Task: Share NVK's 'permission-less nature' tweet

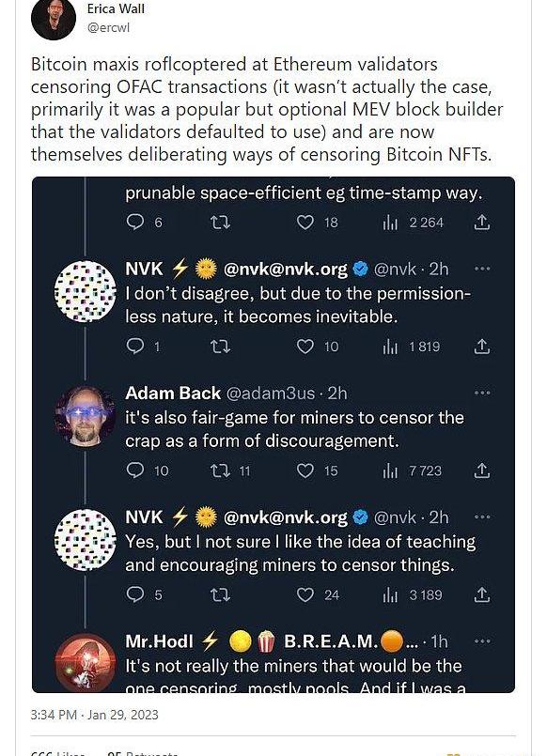Action: (x=481, y=347)
